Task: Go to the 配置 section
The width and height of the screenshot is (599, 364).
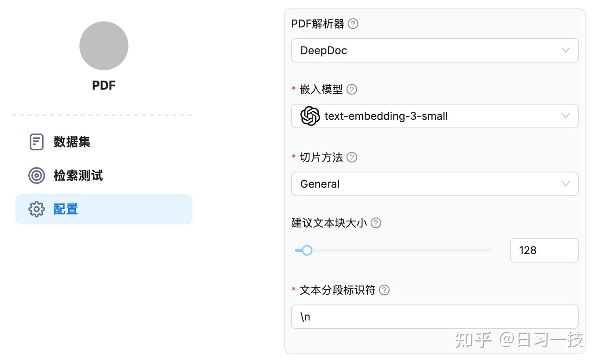Action: click(65, 209)
